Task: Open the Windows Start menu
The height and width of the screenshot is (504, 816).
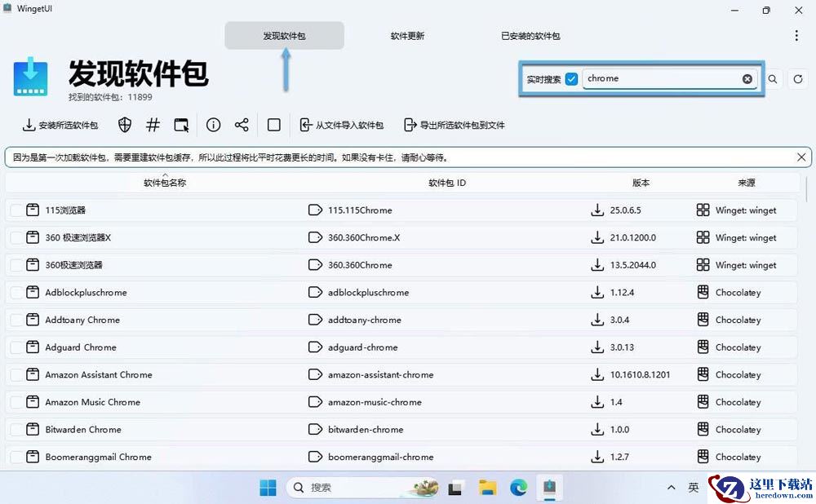Action: tap(268, 488)
